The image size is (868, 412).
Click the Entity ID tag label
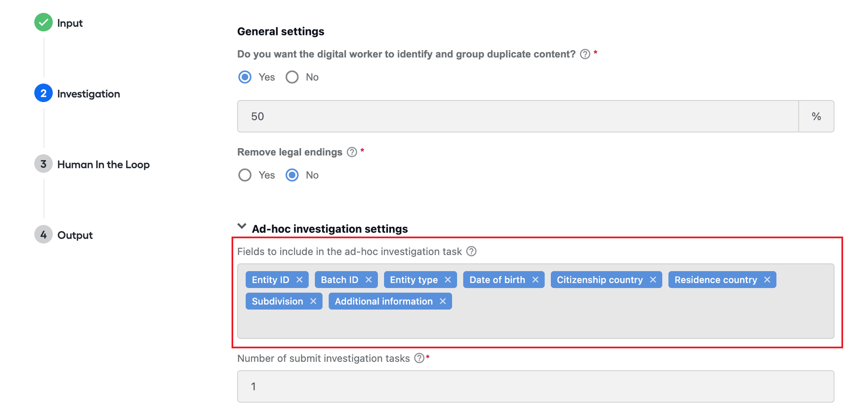pyautogui.click(x=270, y=280)
